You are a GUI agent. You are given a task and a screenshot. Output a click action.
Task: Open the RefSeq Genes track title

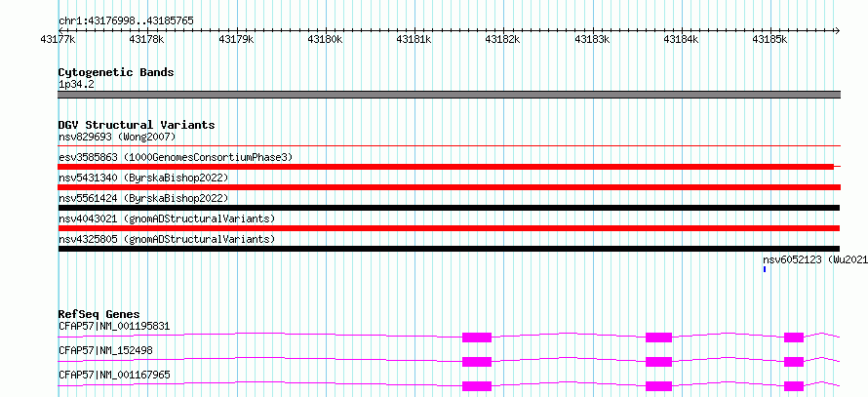coord(99,314)
